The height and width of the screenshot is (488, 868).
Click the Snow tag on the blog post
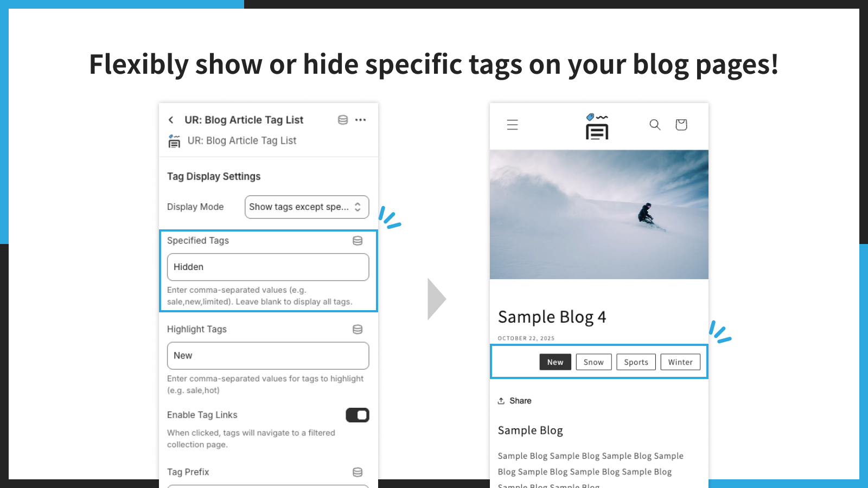point(593,362)
